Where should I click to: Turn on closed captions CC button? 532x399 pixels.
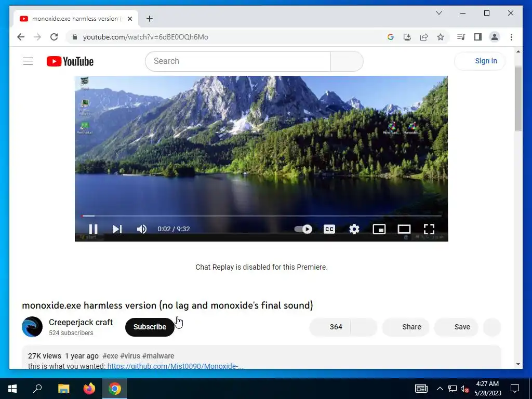coord(329,229)
